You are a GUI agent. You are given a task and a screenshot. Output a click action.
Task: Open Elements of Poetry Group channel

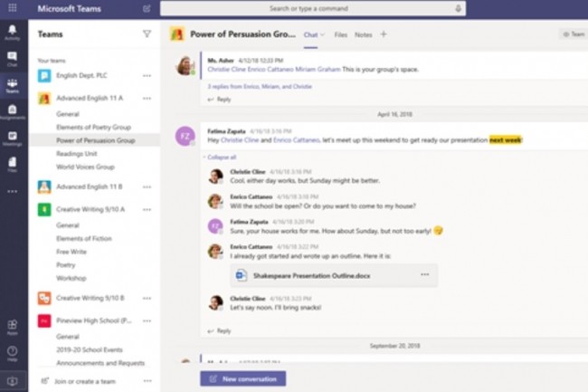pos(93,127)
